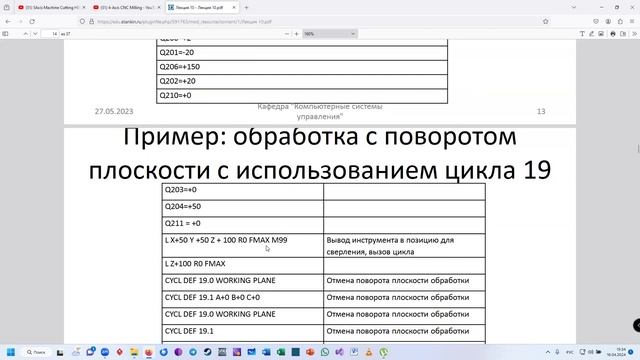Close the Лекция 10 pdf tab
The width and height of the screenshot is (640, 360).
pyautogui.click(x=234, y=7)
